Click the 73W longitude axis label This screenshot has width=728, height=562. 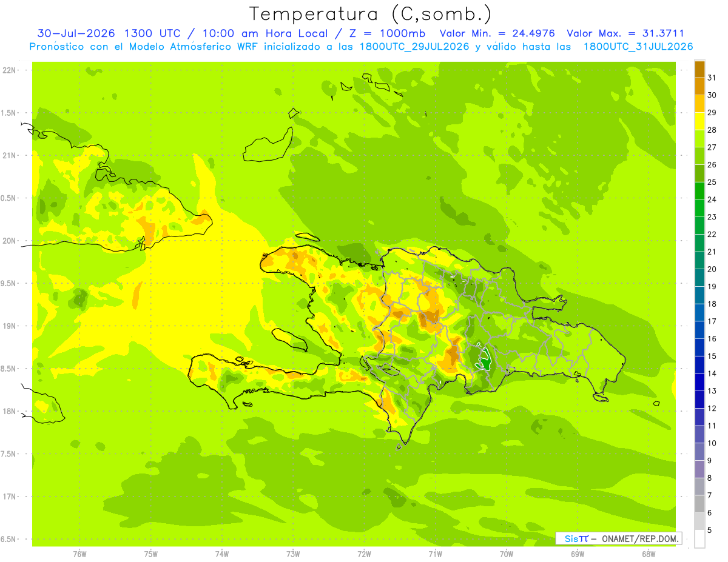[x=293, y=554]
